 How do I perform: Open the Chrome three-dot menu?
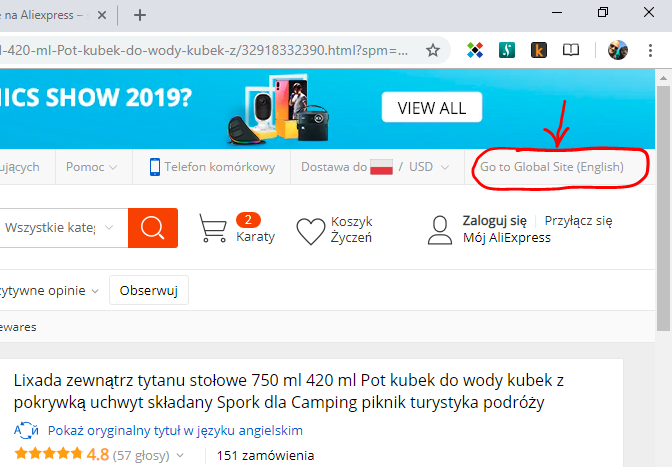click(x=651, y=51)
